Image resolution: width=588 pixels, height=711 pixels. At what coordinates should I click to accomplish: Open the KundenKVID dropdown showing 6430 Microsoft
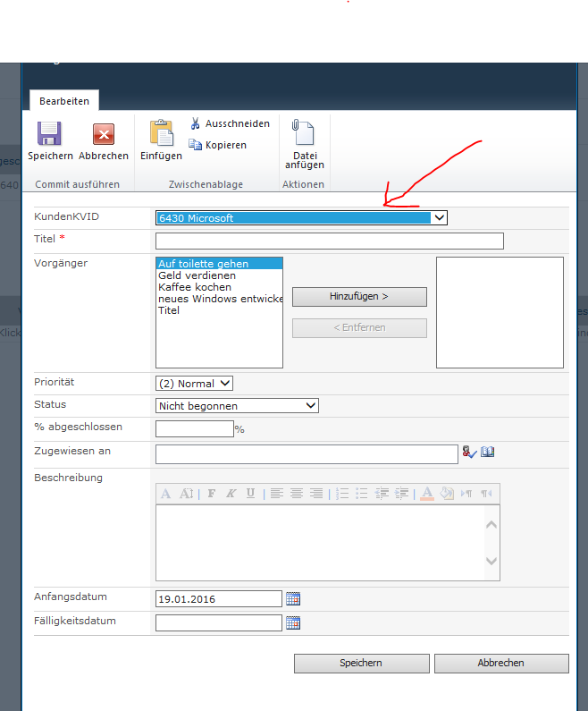(x=301, y=217)
